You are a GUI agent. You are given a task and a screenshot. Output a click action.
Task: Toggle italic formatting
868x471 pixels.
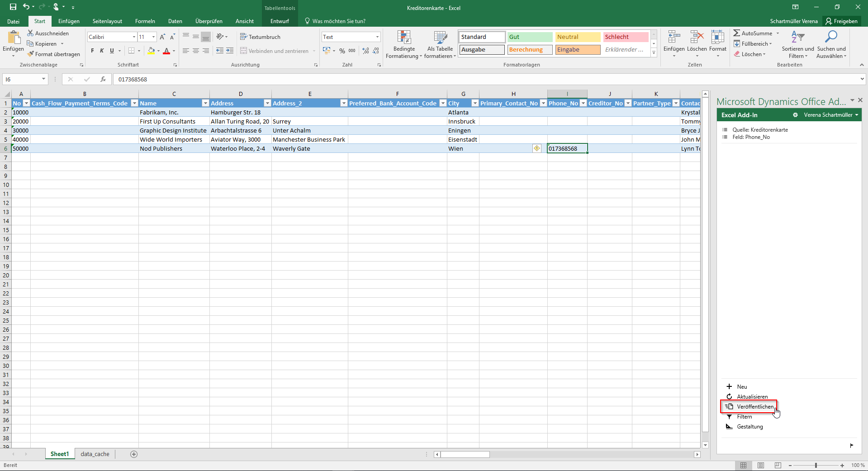coord(102,51)
